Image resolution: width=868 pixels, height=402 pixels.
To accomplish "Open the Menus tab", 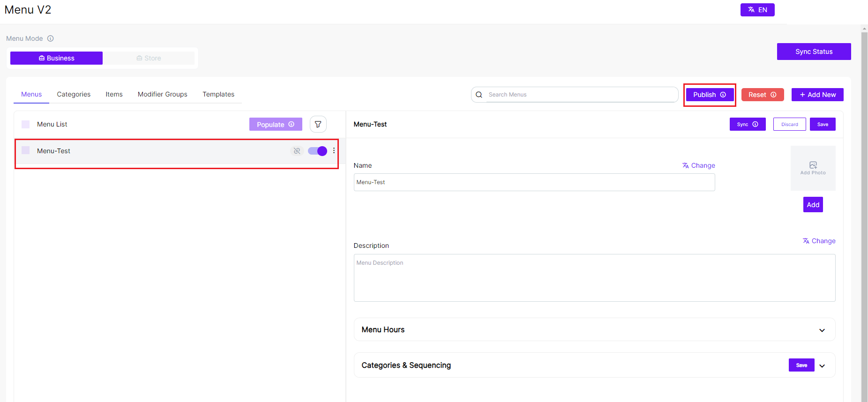I will click(31, 94).
